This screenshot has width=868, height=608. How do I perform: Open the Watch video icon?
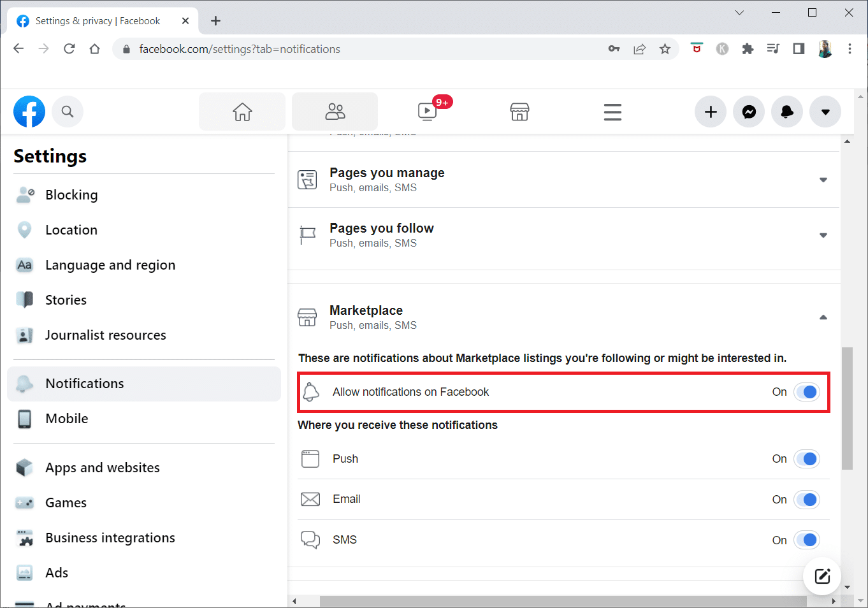(427, 112)
